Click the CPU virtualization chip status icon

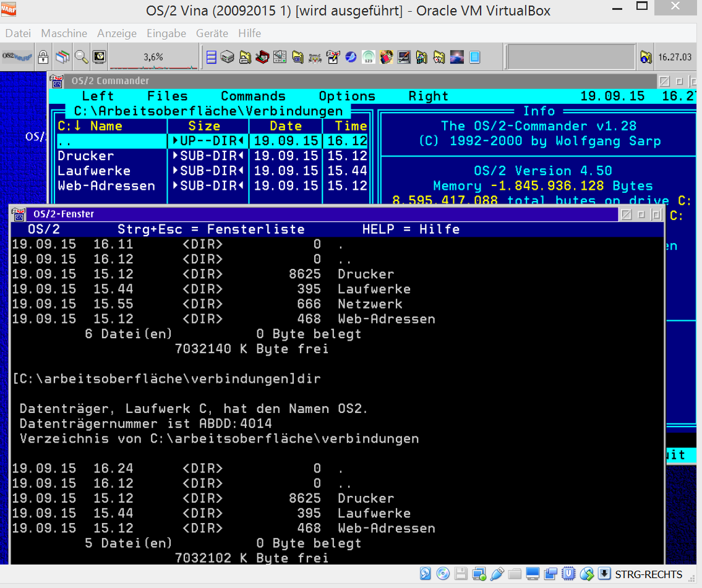click(568, 574)
